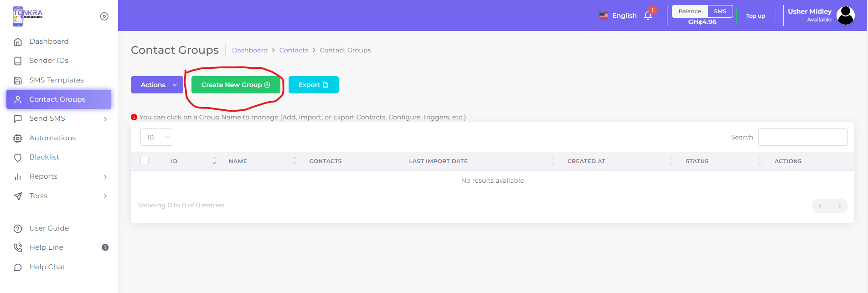The width and height of the screenshot is (868, 293).
Task: Open Sender IDs in sidebar
Action: coord(49,61)
